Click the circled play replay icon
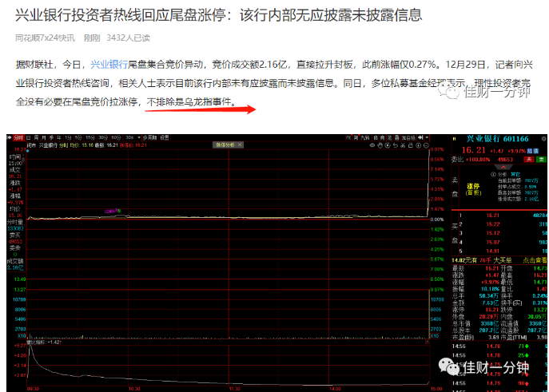 click(x=388, y=145)
